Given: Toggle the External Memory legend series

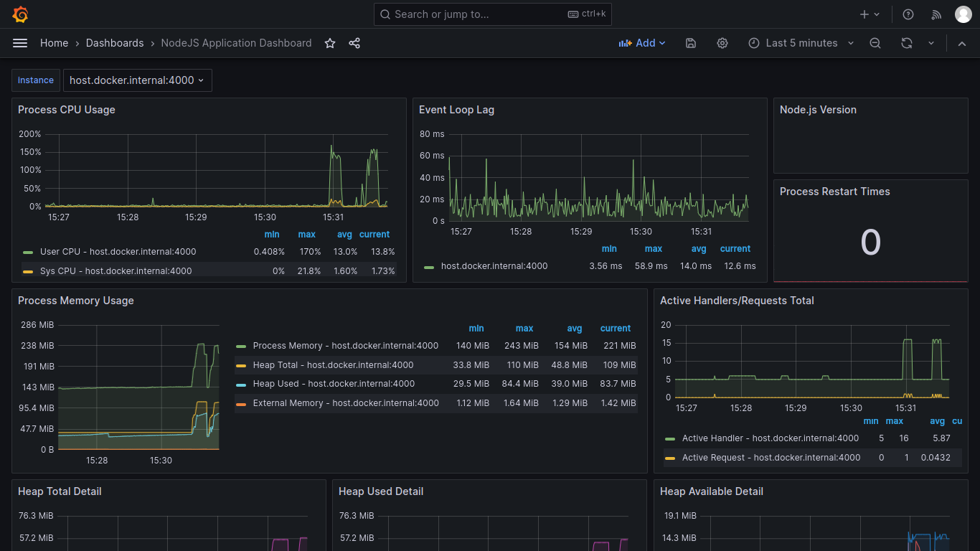Looking at the screenshot, I should 346,403.
